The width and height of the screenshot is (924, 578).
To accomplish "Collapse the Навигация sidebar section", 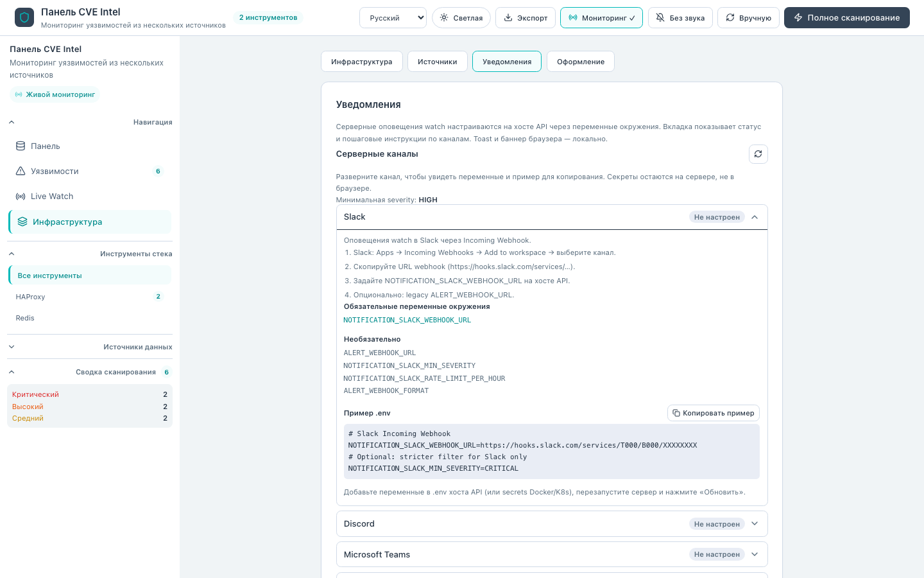I will tap(90, 122).
